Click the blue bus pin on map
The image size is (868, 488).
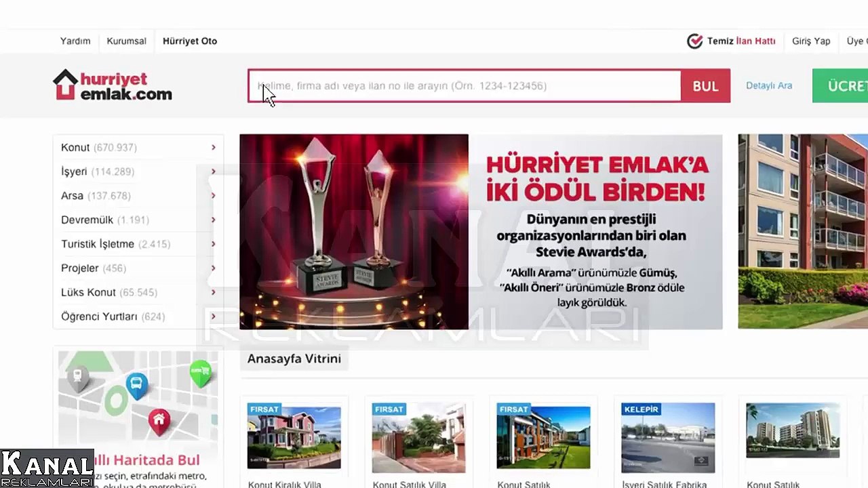pyautogui.click(x=137, y=386)
